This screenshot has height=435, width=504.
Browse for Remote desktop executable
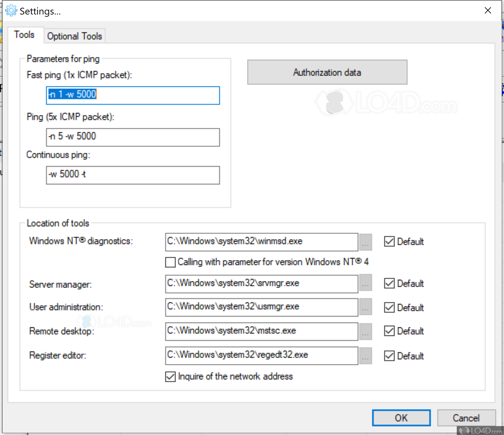365,331
